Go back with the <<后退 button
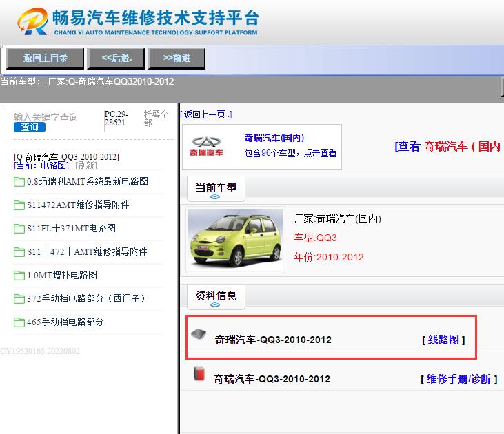 (116, 58)
